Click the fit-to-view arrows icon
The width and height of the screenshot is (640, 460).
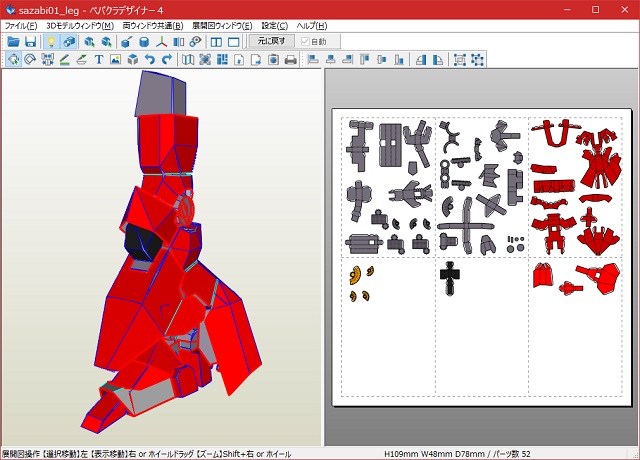pyautogui.click(x=205, y=60)
